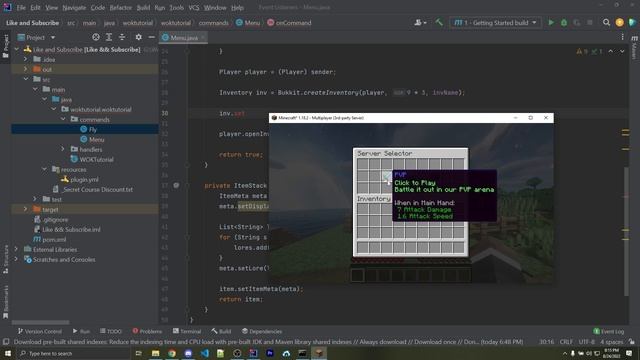Open the VCS menu

194,7
